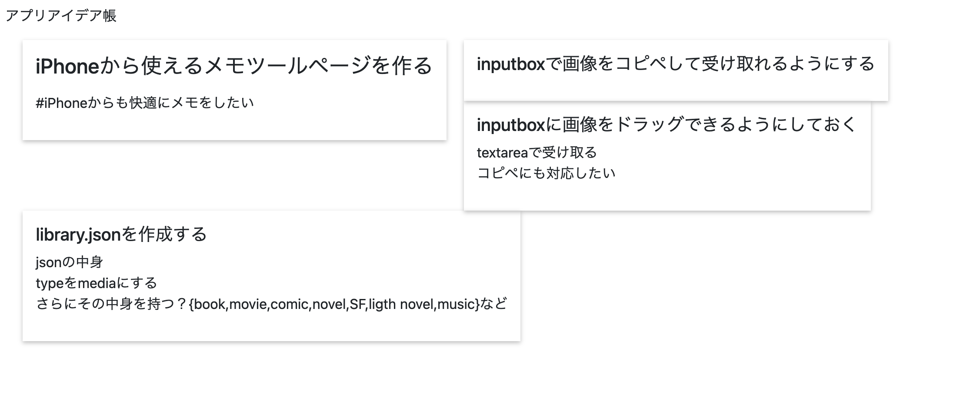Click the など text after the closing brace
Viewport: 980px width, 416px height.
tap(494, 304)
